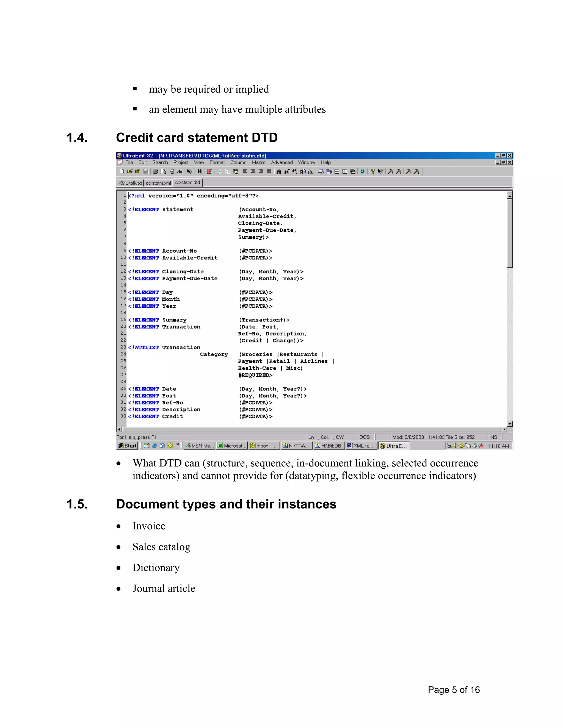Click the justify paragraph icon

pos(269,171)
